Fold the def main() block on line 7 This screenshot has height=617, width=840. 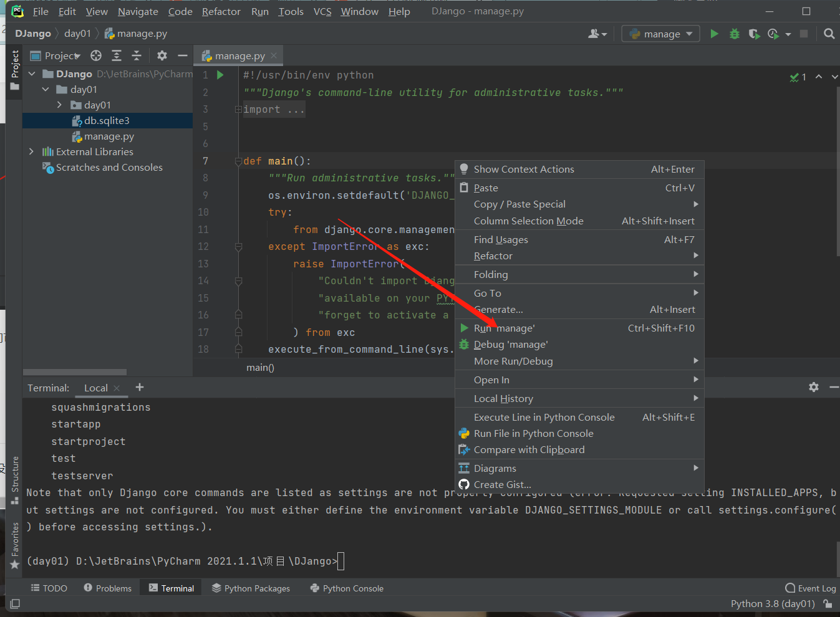coord(238,161)
